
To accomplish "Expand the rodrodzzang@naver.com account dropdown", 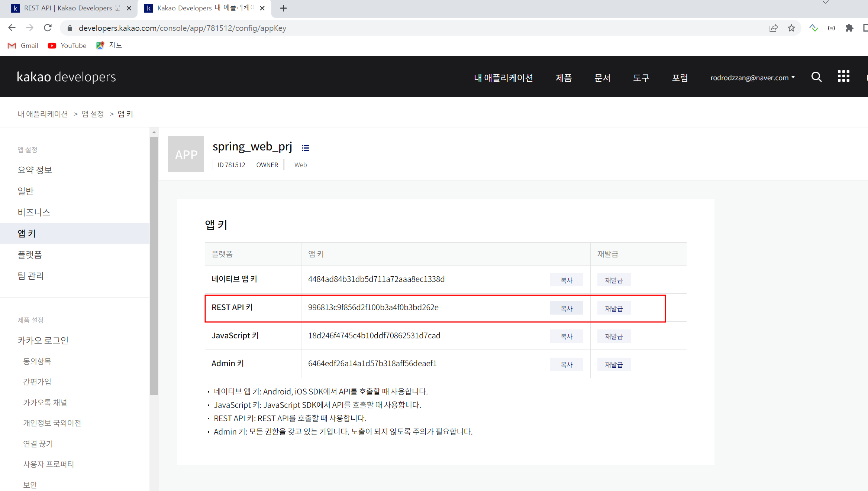I will pyautogui.click(x=752, y=78).
